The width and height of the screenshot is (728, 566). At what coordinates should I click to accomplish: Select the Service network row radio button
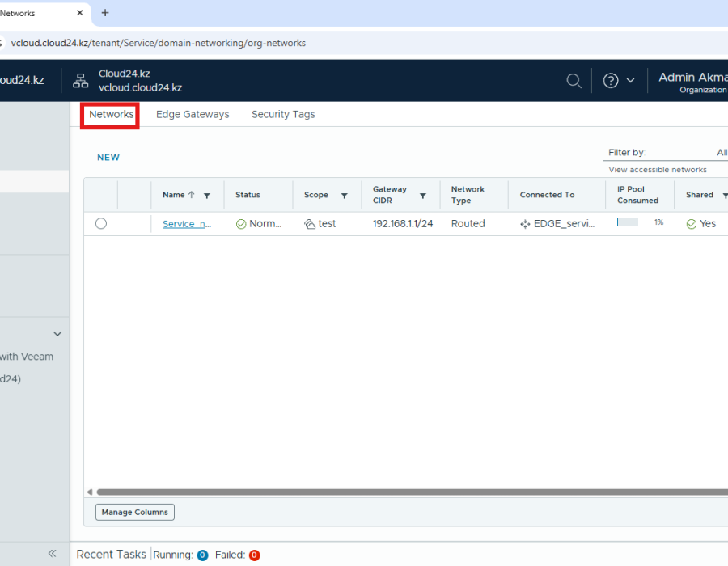point(101,224)
